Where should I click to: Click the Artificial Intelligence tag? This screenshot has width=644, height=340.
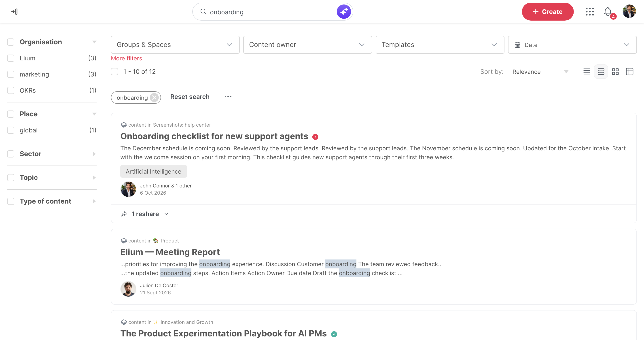tap(153, 172)
